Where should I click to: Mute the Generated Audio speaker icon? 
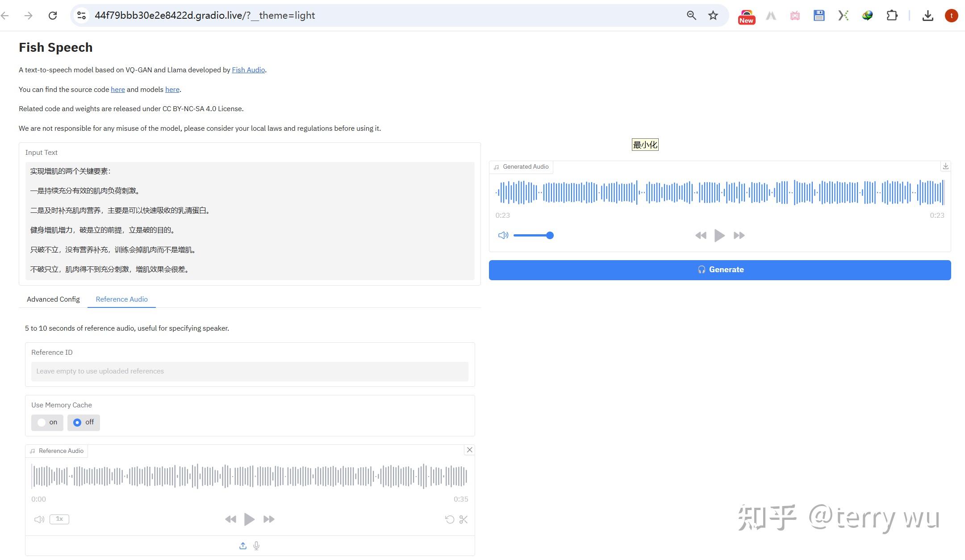pyautogui.click(x=503, y=235)
